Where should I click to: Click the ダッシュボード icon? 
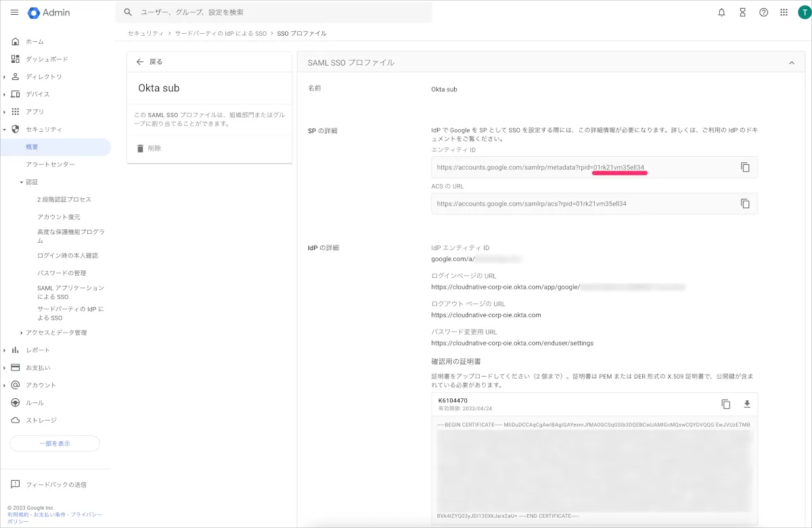[x=16, y=59]
